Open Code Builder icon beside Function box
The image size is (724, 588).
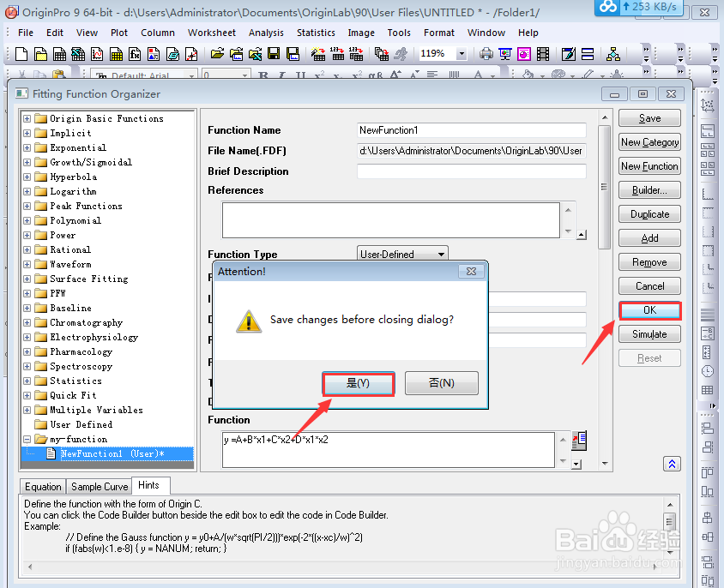click(x=580, y=441)
